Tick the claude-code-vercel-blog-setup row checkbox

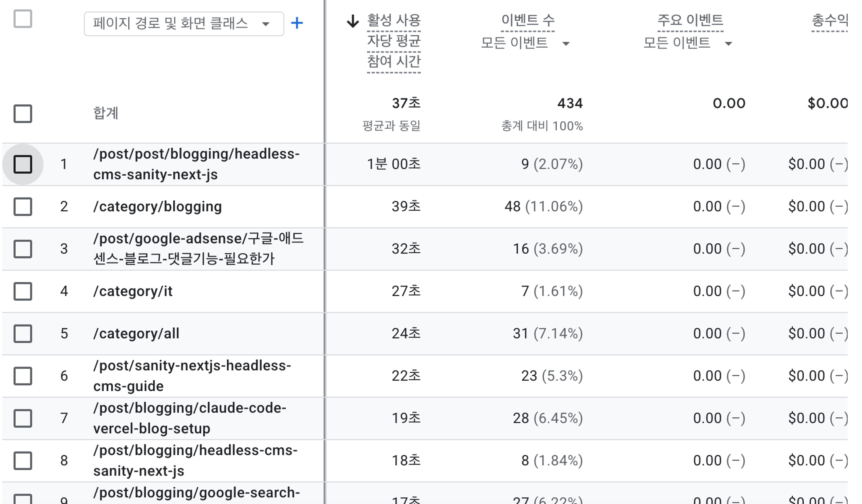click(x=23, y=419)
